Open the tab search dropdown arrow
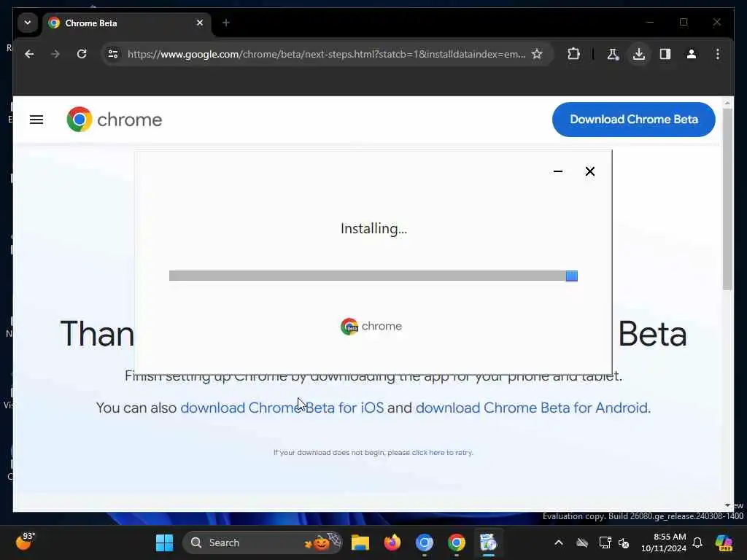The width and height of the screenshot is (747, 560). (x=28, y=23)
